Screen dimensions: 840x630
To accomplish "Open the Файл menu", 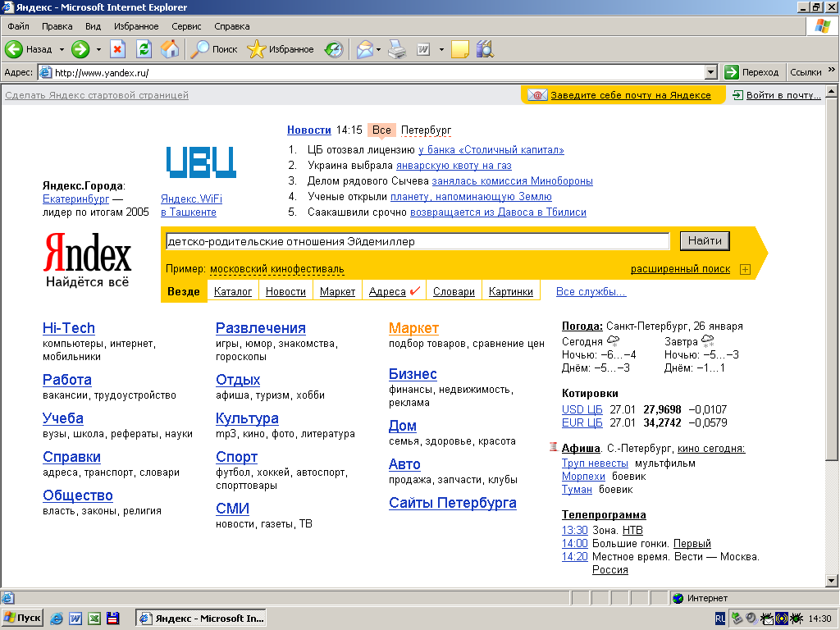I will click(x=18, y=26).
